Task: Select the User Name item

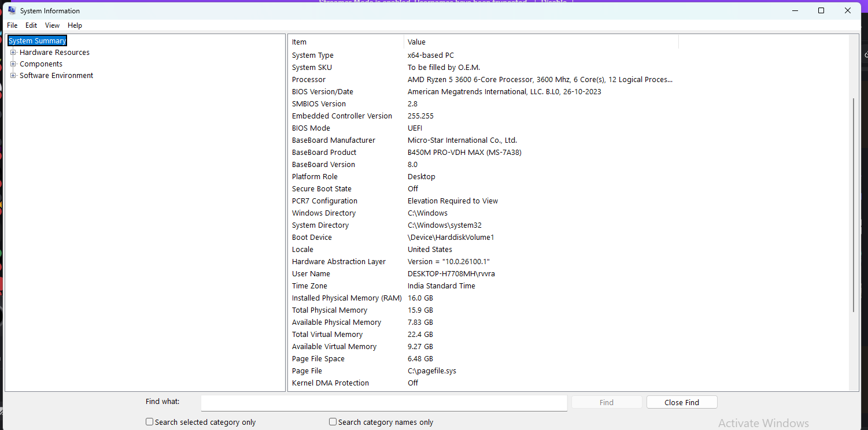Action: (311, 274)
